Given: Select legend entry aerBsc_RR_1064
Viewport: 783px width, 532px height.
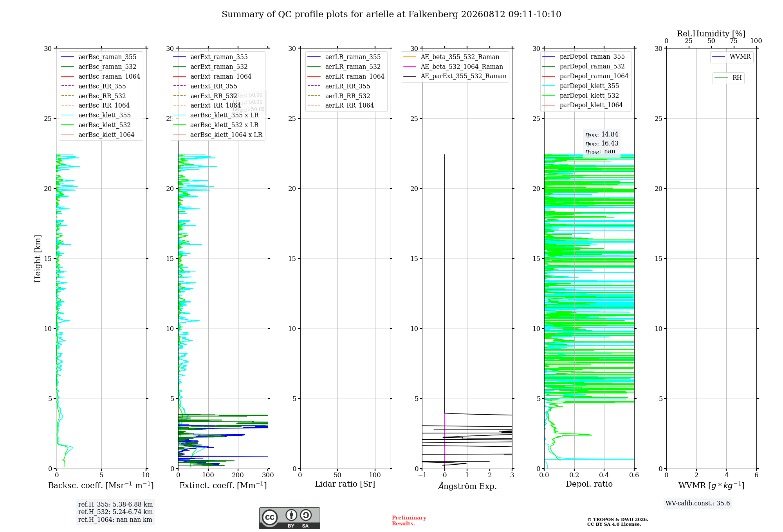Looking at the screenshot, I should point(96,106).
